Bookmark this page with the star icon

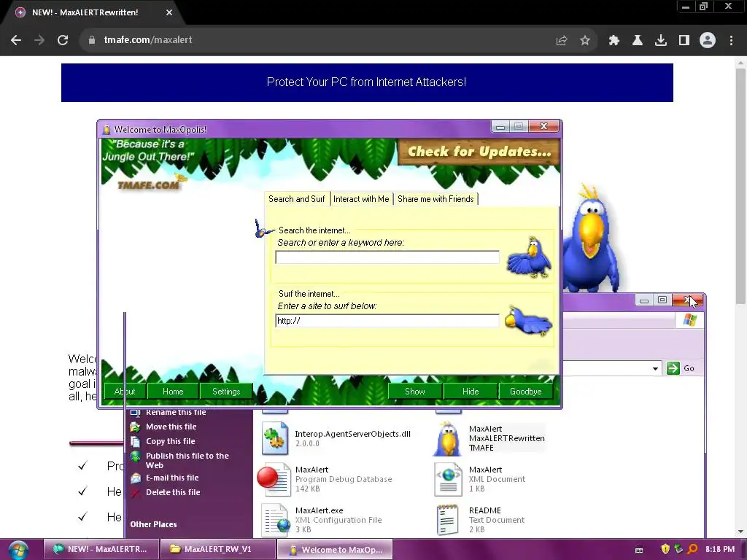585,41
